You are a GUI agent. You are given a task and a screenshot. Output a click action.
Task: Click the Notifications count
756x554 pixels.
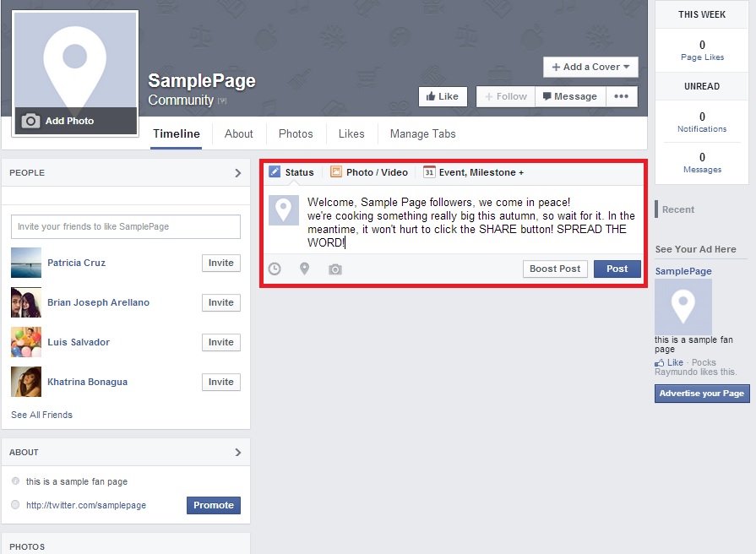702,117
